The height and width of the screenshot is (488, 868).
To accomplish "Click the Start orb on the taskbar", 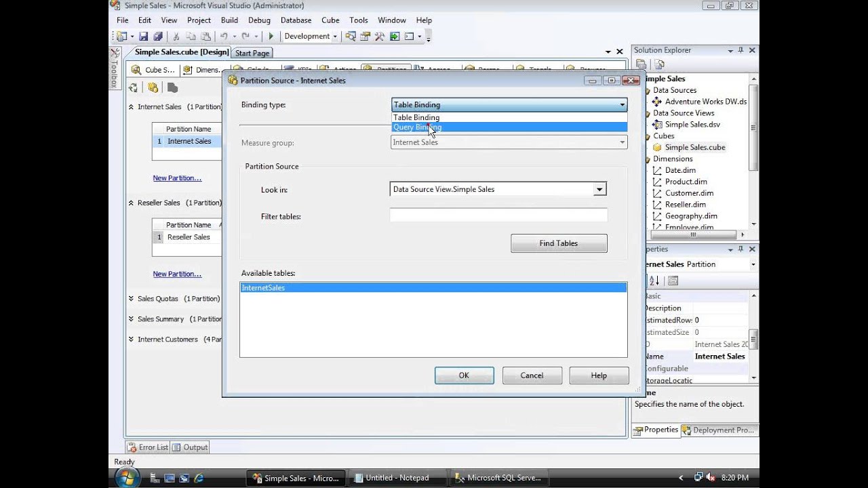I will pyautogui.click(x=127, y=477).
